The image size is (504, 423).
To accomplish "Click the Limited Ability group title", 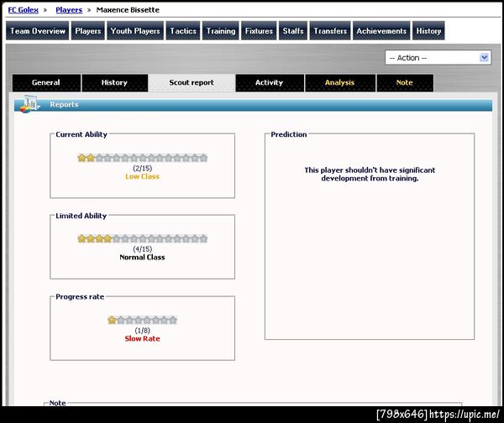I will coord(81,216).
